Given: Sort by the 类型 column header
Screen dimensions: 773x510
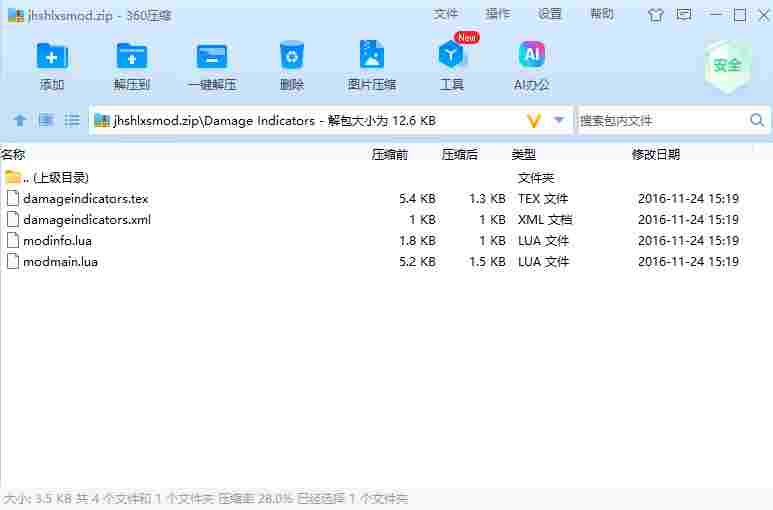Looking at the screenshot, I should (x=524, y=155).
